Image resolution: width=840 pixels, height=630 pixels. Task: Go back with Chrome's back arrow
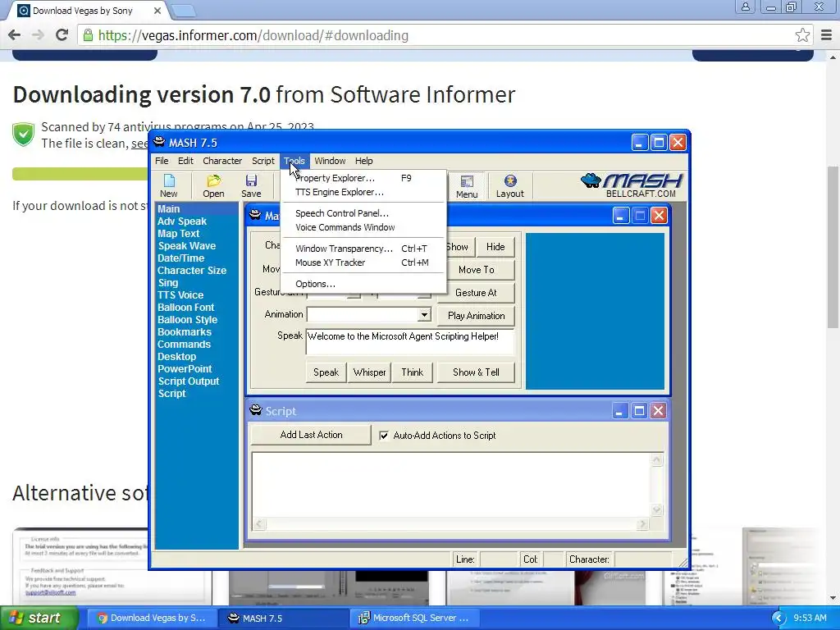(15, 35)
